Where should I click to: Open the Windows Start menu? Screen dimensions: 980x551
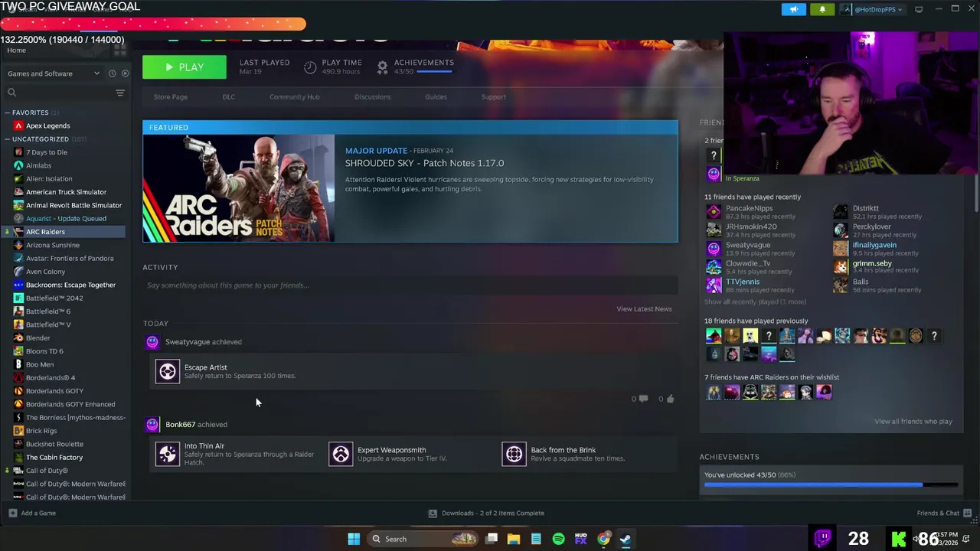[x=354, y=539]
